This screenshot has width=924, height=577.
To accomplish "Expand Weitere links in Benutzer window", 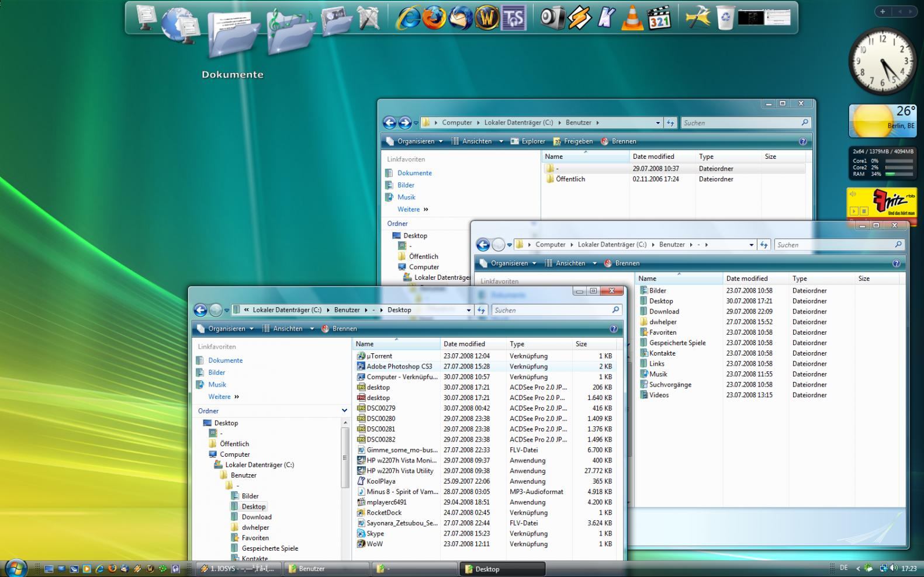I will tap(413, 209).
